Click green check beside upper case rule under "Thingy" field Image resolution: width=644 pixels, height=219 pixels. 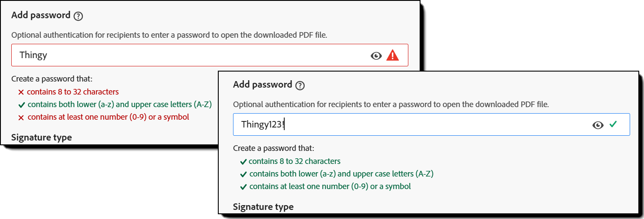21,105
